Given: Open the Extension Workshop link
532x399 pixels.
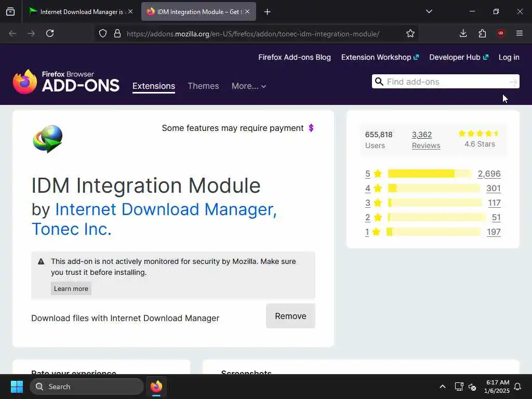Looking at the screenshot, I should (x=380, y=57).
